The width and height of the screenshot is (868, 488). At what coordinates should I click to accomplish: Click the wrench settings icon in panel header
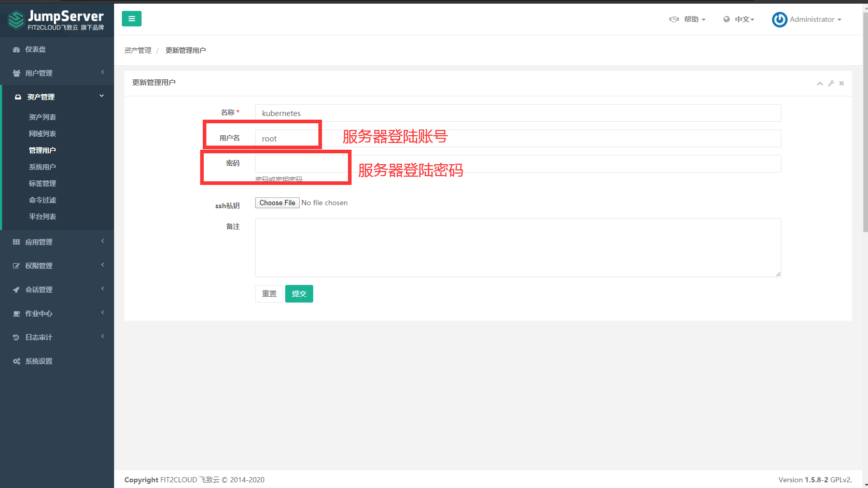(x=831, y=83)
